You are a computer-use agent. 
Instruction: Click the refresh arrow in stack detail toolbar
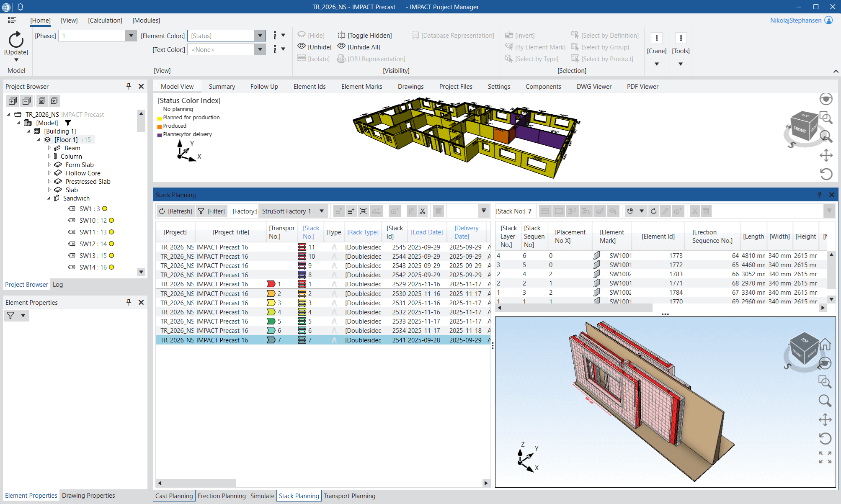tap(653, 211)
